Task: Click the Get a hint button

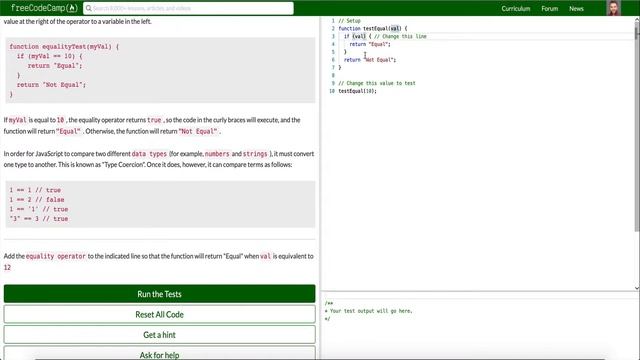Action: pyautogui.click(x=160, y=335)
